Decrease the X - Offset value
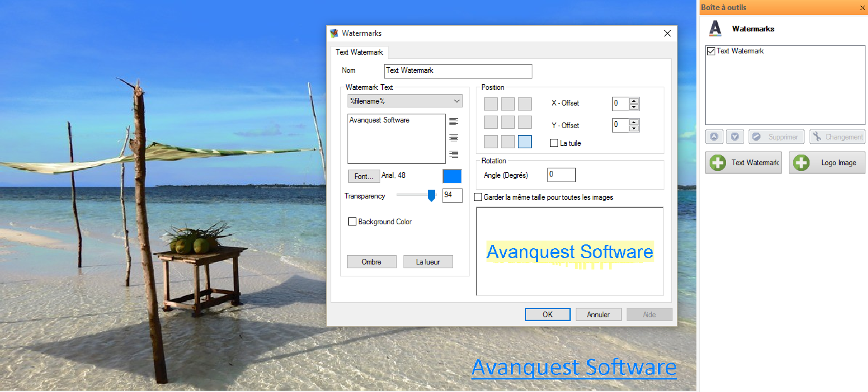Image resolution: width=868 pixels, height=392 pixels. [x=634, y=107]
